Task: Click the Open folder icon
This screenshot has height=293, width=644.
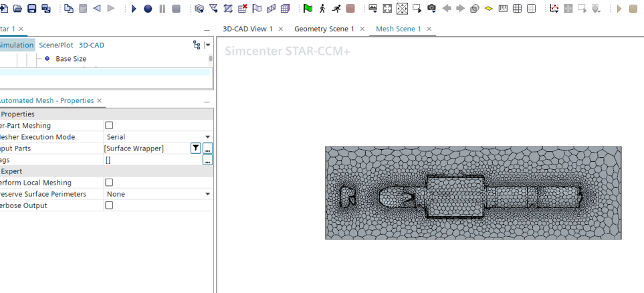Action: pos(17,9)
